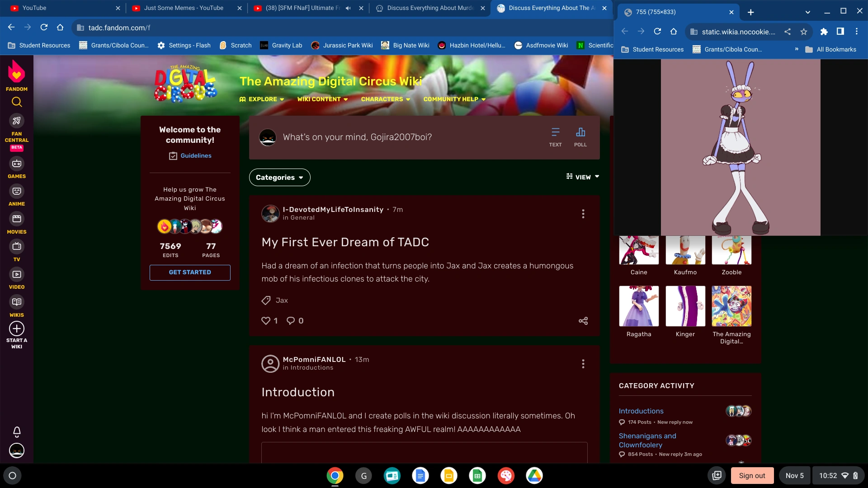The width and height of the screenshot is (868, 488).
Task: Open notifications bell icon
Action: pos(17,432)
